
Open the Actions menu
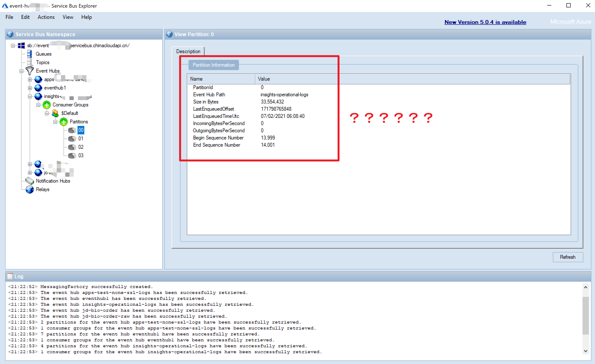46,17
